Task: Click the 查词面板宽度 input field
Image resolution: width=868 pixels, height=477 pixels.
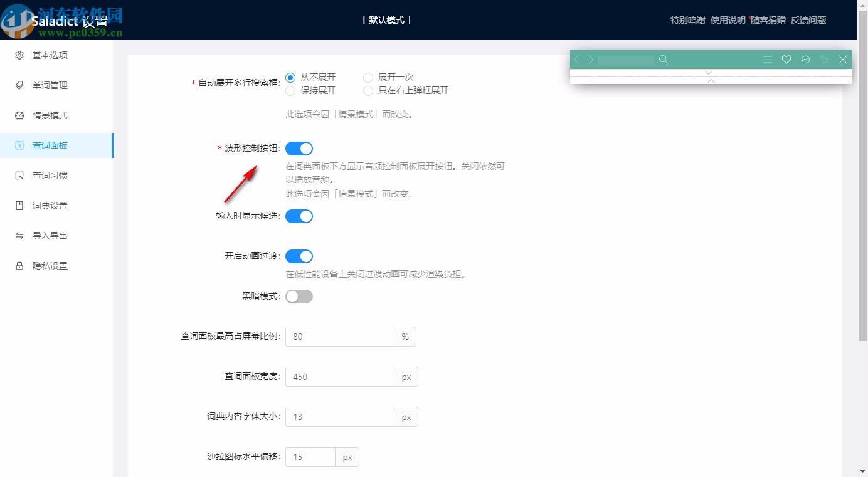Action: click(x=339, y=376)
